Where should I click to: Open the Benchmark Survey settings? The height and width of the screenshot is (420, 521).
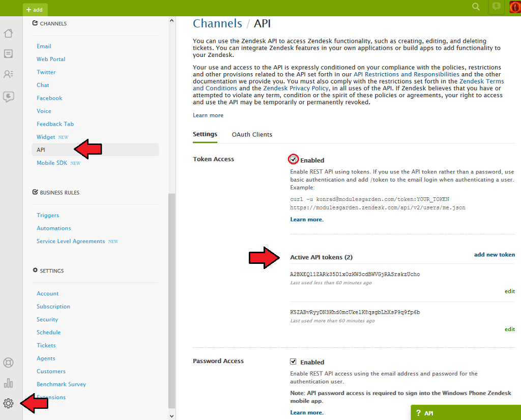(62, 384)
